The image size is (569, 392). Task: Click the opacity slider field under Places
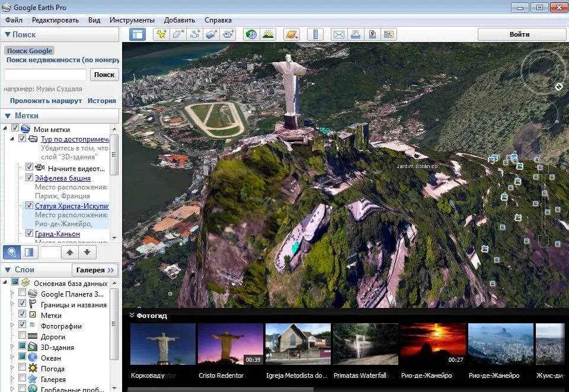pos(50,252)
